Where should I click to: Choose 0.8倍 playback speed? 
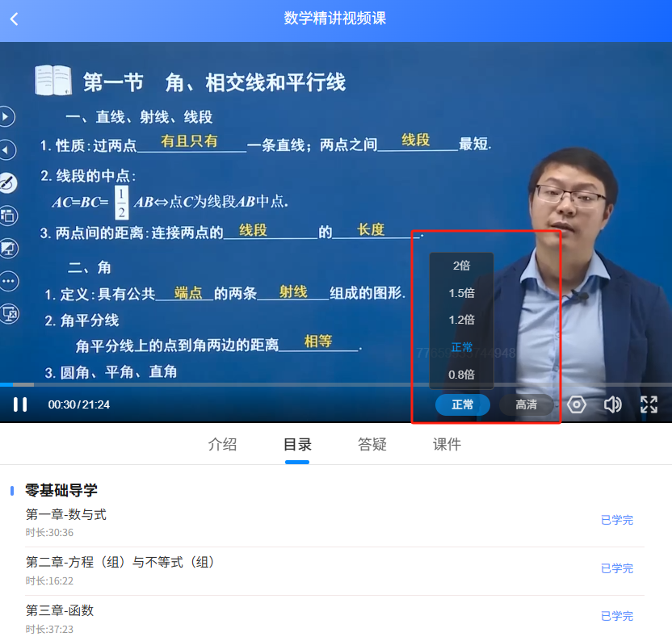click(x=462, y=375)
